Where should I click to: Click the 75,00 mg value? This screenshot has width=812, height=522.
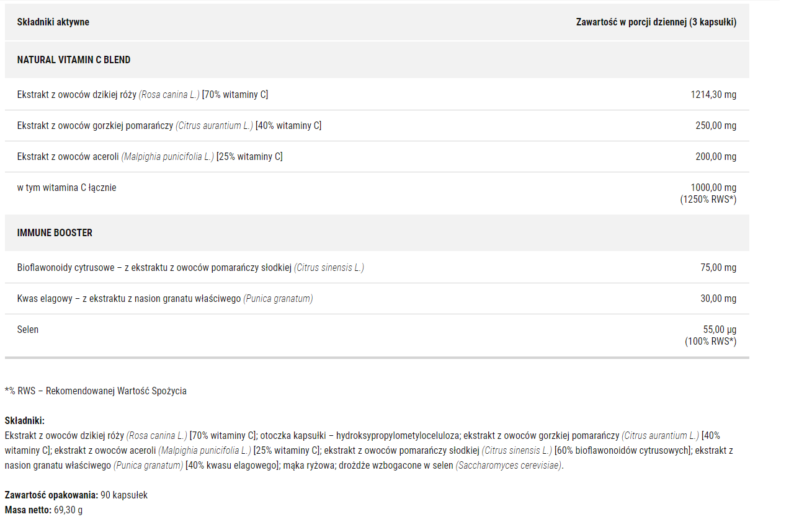pyautogui.click(x=718, y=268)
